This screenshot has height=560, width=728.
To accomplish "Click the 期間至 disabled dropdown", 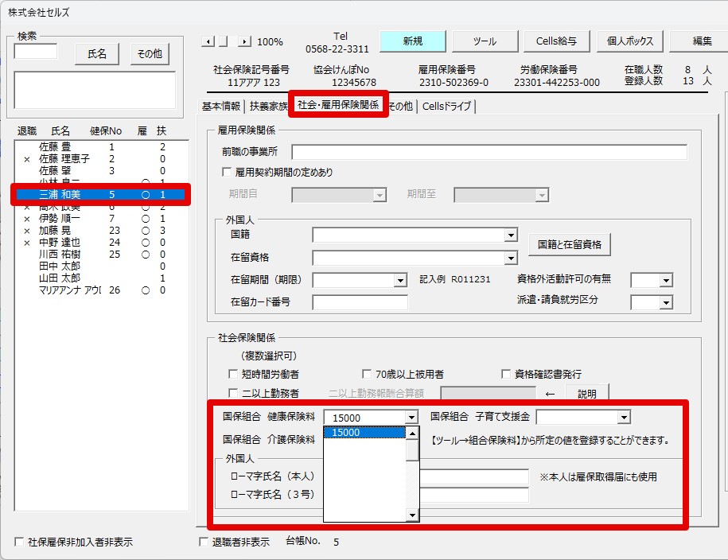I will pyautogui.click(x=501, y=195).
